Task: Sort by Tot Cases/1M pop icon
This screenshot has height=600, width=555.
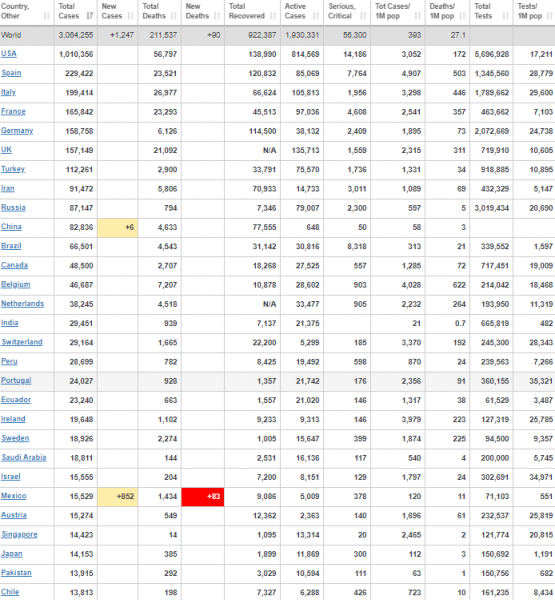Action: tap(418, 16)
